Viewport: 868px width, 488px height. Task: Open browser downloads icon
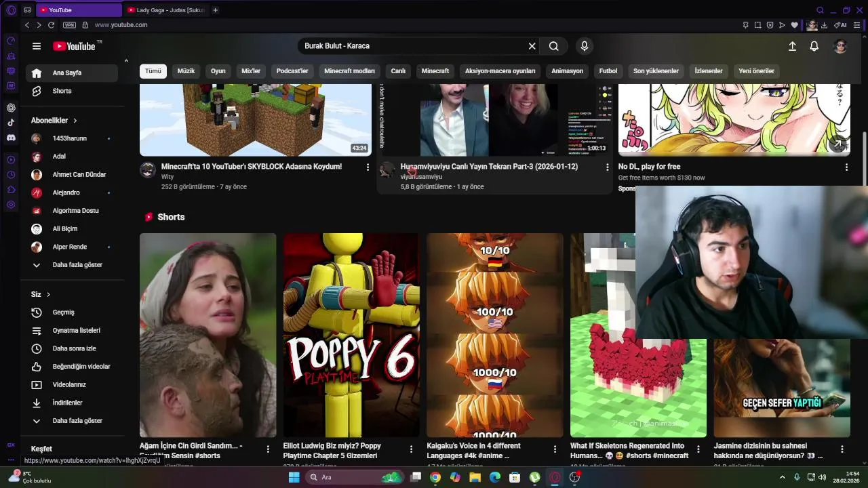[824, 25]
